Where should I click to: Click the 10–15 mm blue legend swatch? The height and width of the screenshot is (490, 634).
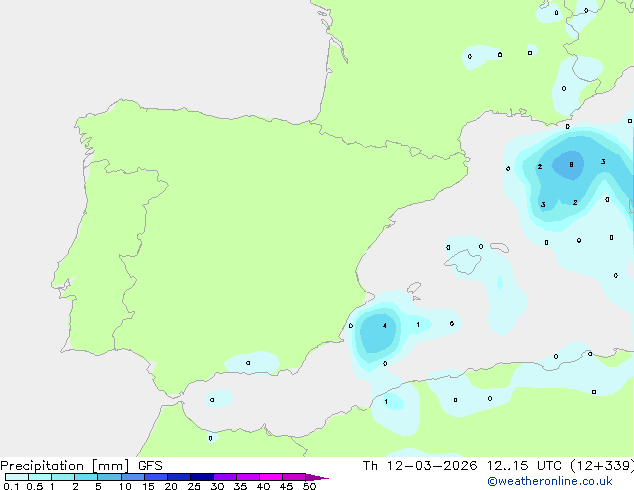pyautogui.click(x=133, y=477)
